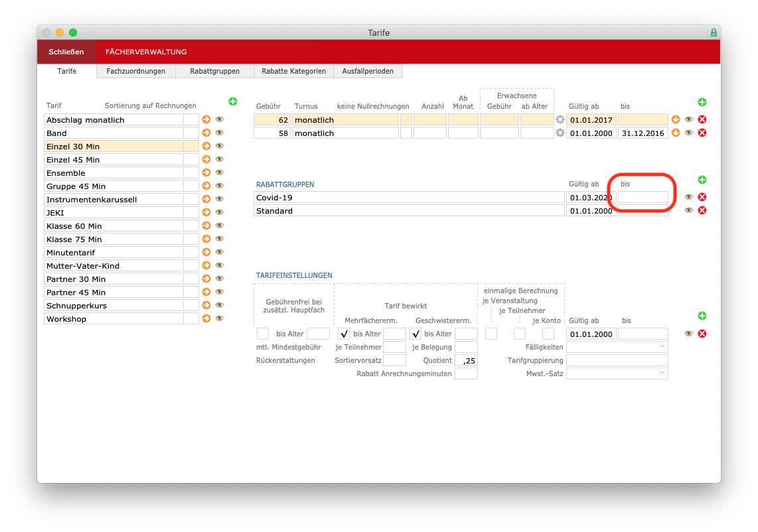Click the Standard Rabattgruppe name field

click(409, 211)
